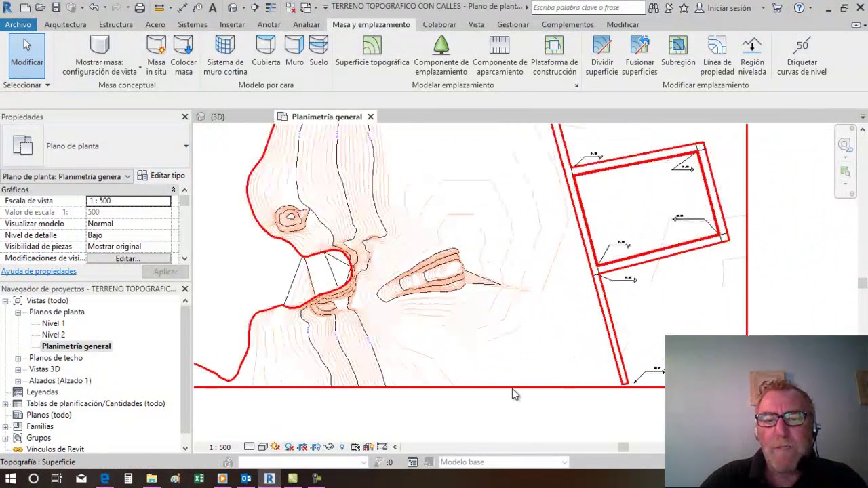Collapse the Gráficos properties section
This screenshot has width=868, height=488.
(x=173, y=190)
